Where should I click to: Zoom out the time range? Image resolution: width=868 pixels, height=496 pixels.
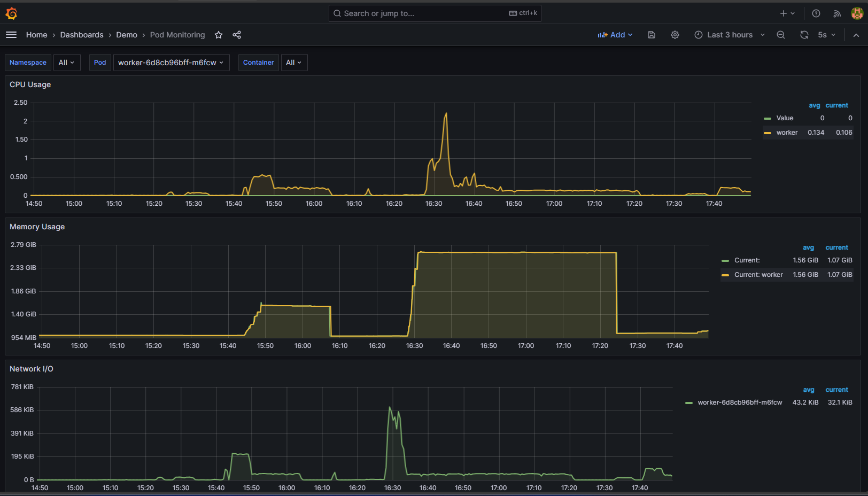pos(781,35)
